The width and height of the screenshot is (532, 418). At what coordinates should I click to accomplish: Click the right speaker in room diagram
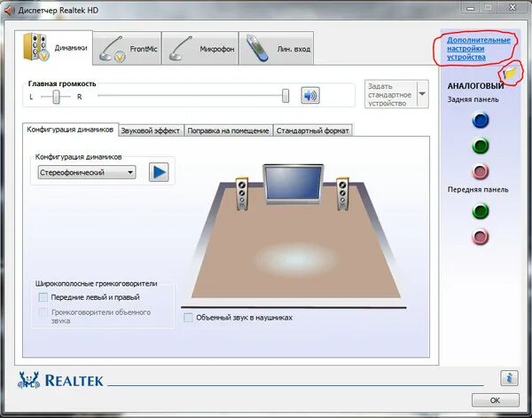[x=342, y=193]
